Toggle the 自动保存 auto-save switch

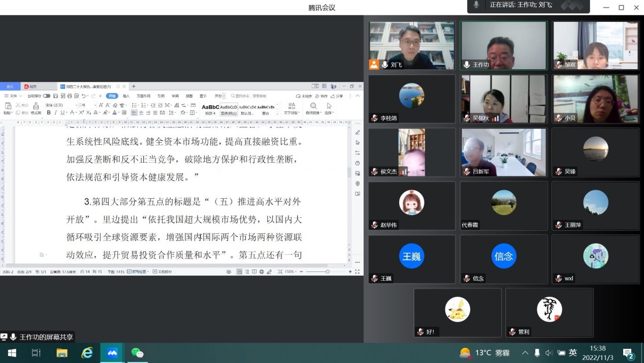[x=47, y=96]
